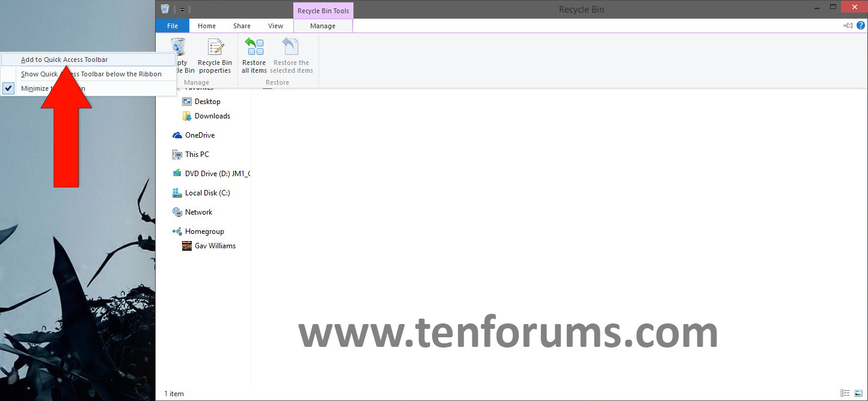Open the File menu

click(x=172, y=25)
